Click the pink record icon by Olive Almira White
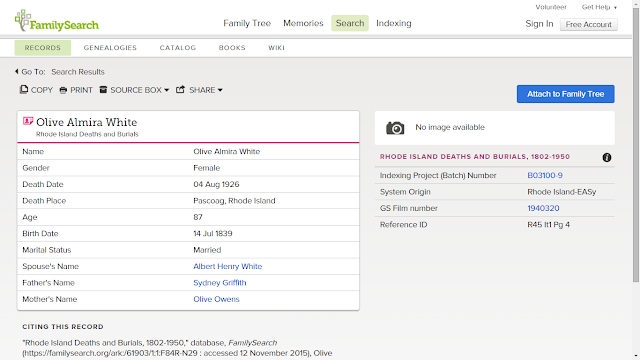 [x=28, y=121]
